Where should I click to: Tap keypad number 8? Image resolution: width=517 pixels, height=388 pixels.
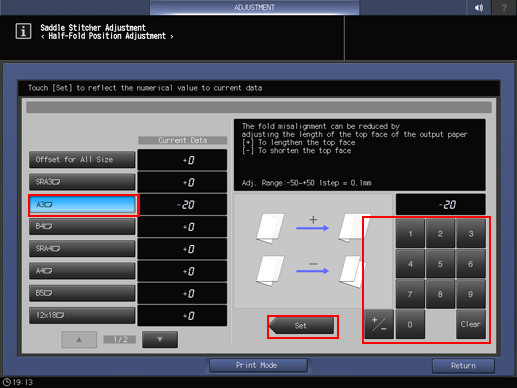pos(440,294)
